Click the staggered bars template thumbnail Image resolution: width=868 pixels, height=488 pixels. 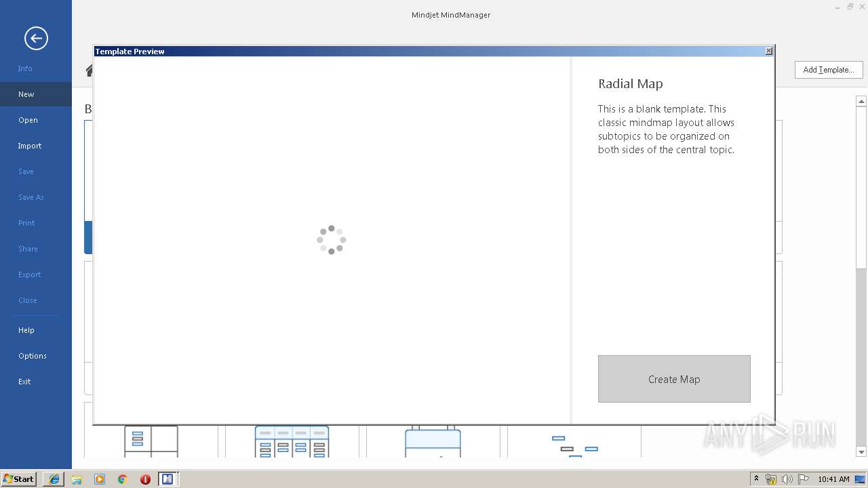(x=574, y=446)
